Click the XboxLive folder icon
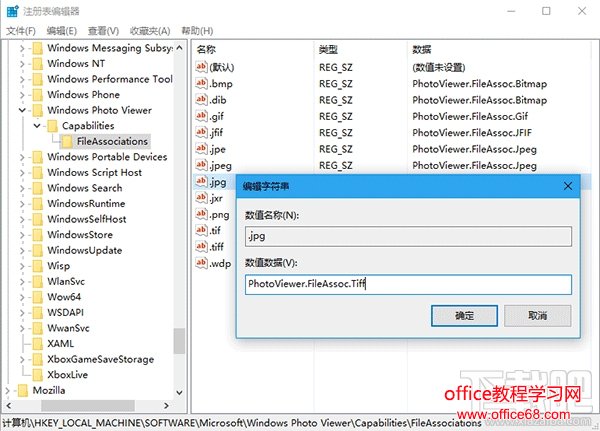Viewport: 600px width, 431px height. pos(38,375)
